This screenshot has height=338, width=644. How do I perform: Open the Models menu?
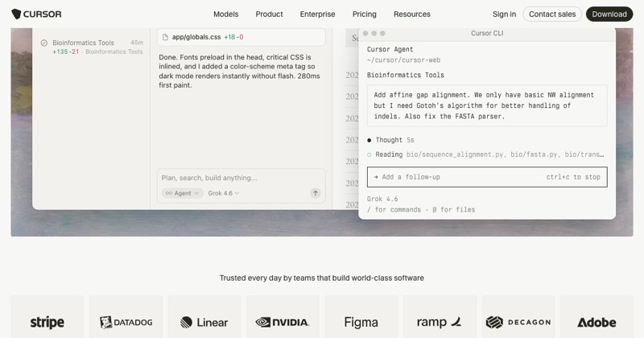point(225,14)
